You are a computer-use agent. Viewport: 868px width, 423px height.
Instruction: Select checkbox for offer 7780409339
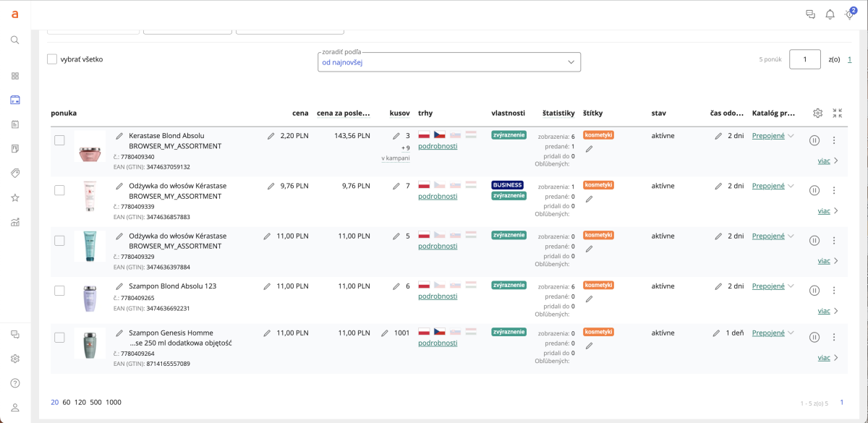[60, 190]
